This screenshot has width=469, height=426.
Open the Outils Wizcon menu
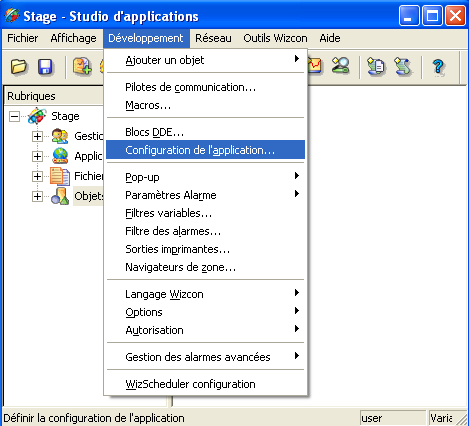275,38
